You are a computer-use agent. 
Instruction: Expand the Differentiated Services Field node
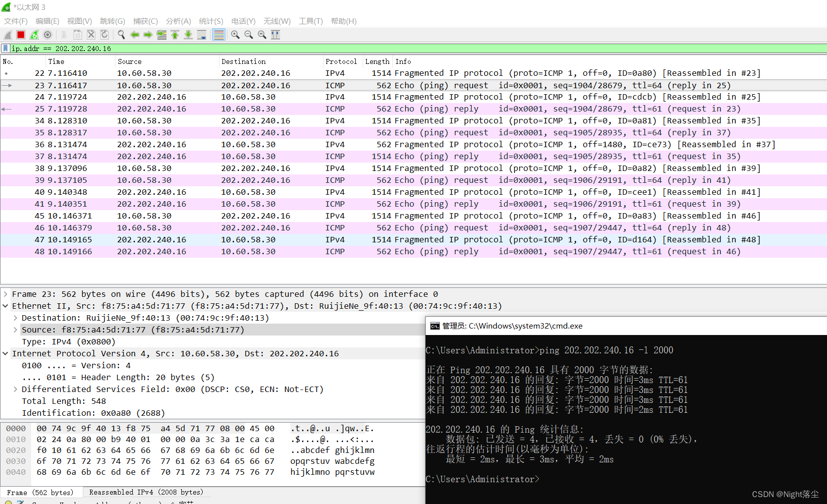pos(15,389)
